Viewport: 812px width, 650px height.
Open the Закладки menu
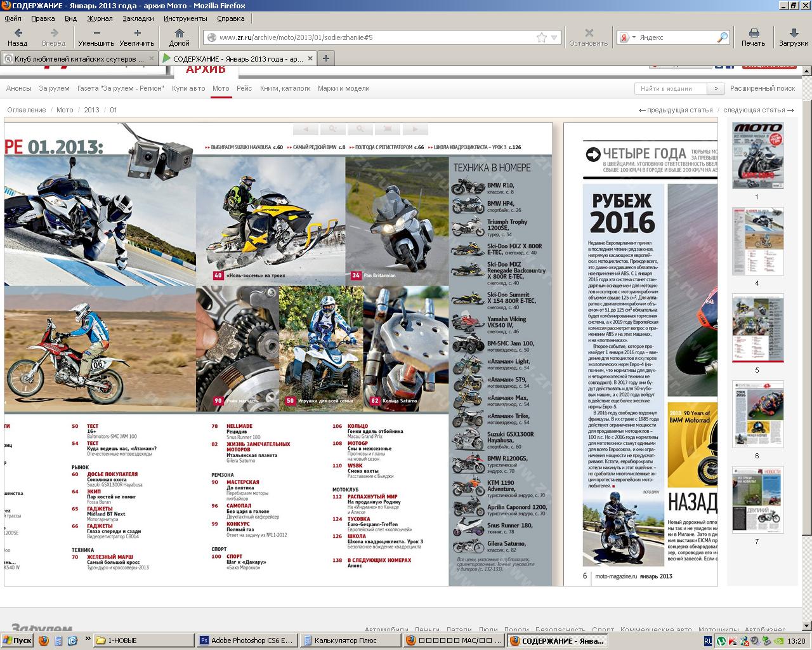tap(138, 18)
